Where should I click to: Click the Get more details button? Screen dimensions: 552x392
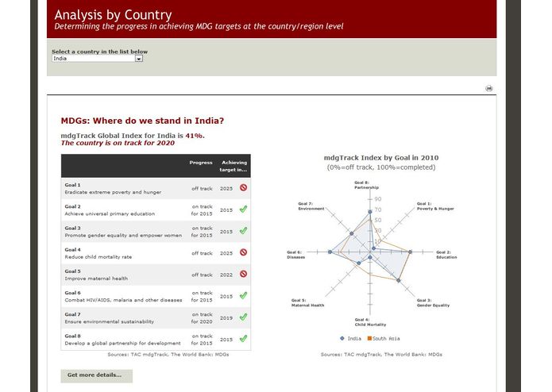click(x=96, y=375)
